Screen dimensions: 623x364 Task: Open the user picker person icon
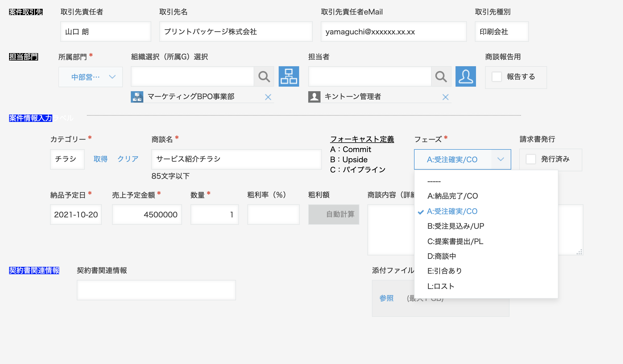[465, 76]
